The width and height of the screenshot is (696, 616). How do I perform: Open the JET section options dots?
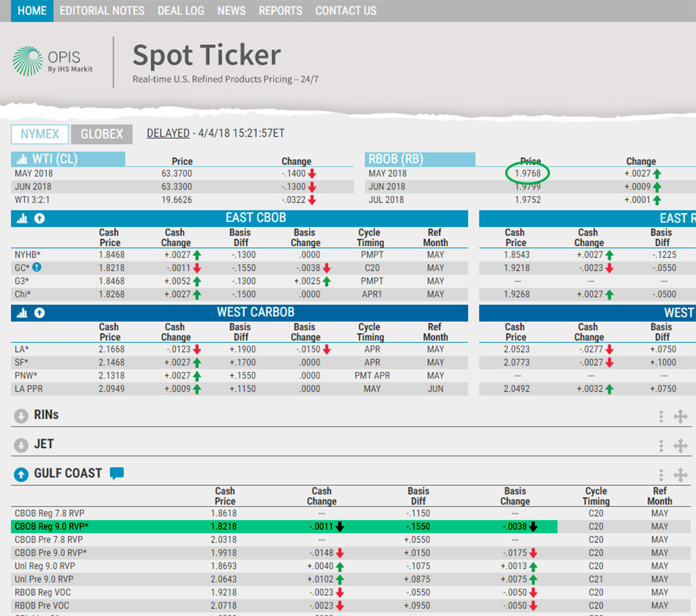point(661,446)
